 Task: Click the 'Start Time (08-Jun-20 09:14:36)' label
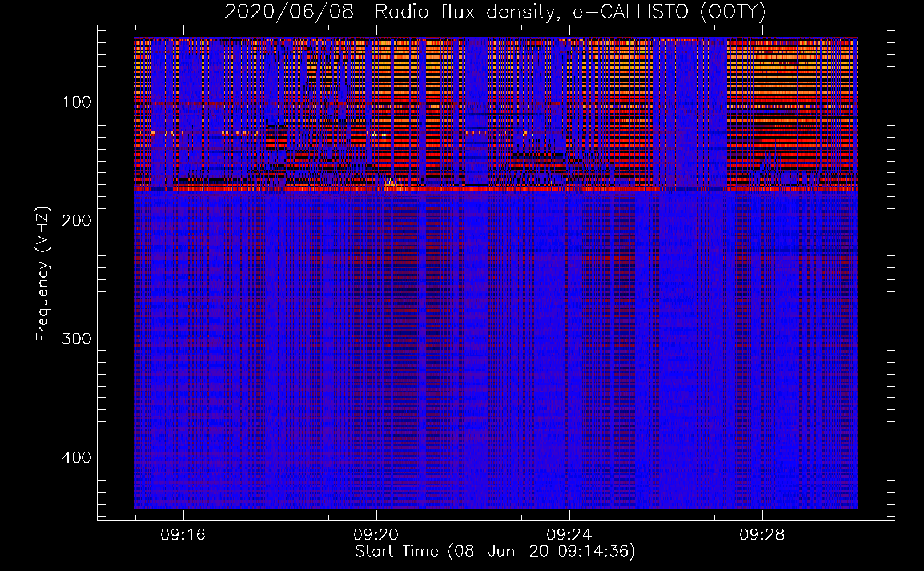point(495,552)
